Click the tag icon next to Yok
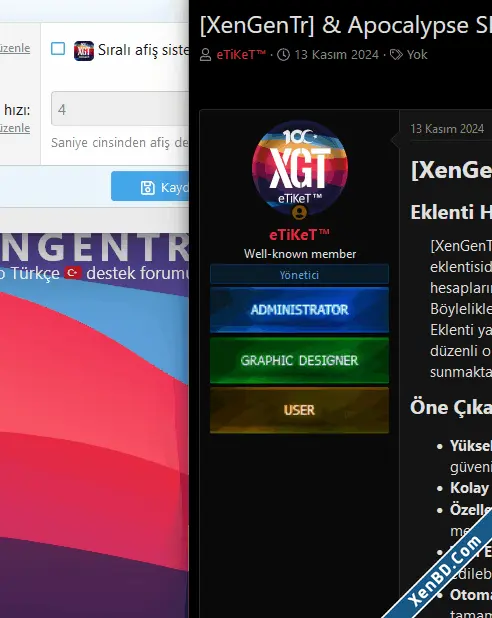The width and height of the screenshot is (492, 618). [396, 54]
